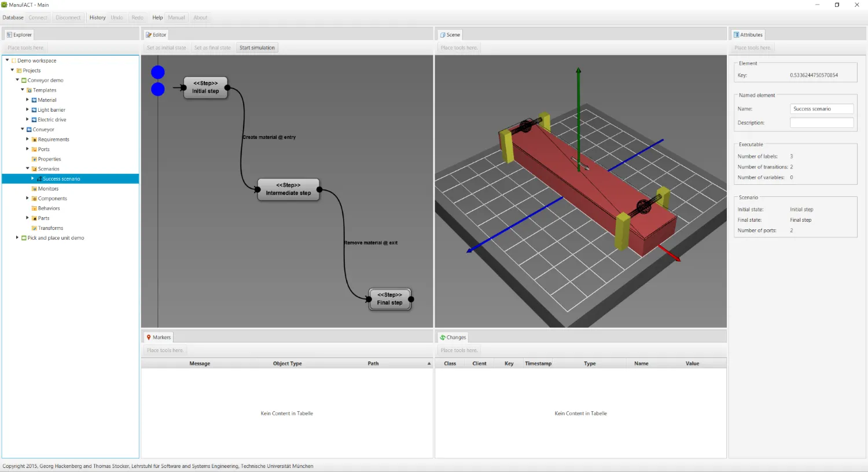This screenshot has height=472, width=868.
Task: Expand the Pick and place unit demo node
Action: (x=17, y=237)
